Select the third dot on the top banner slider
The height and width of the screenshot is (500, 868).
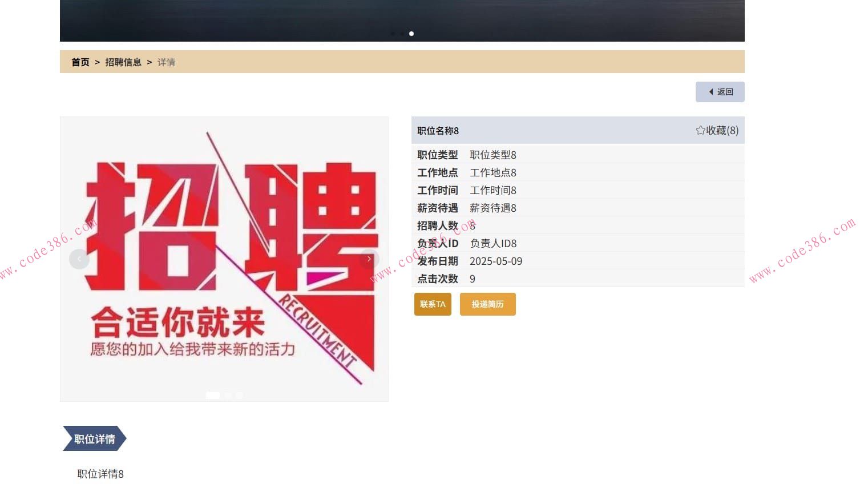411,34
